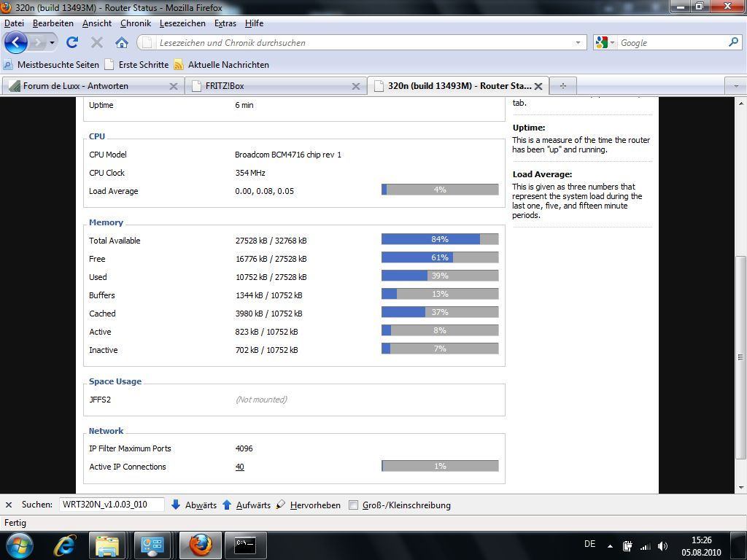Switch to Firefox in the taskbar
747x560 pixels.
[201, 545]
